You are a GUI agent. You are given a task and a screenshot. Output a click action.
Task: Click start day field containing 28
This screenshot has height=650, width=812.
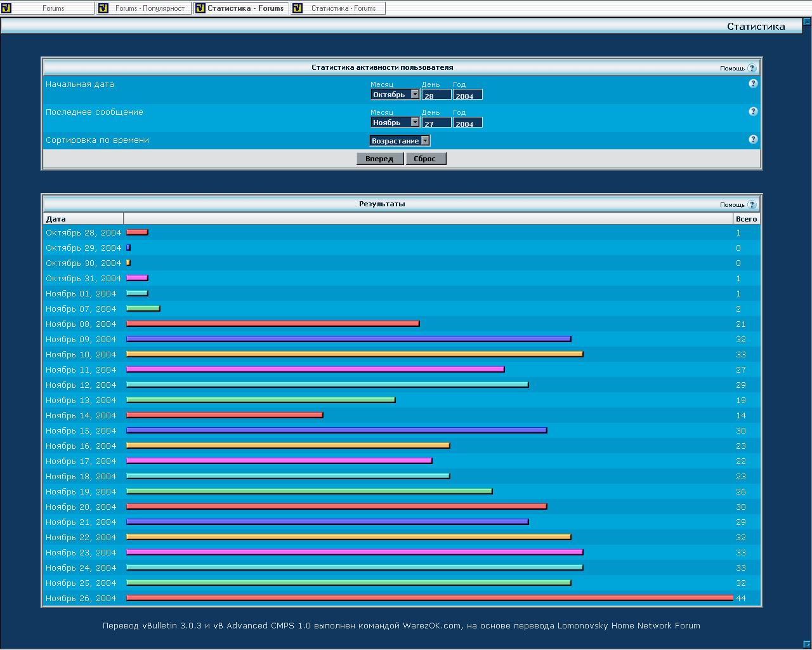[436, 95]
